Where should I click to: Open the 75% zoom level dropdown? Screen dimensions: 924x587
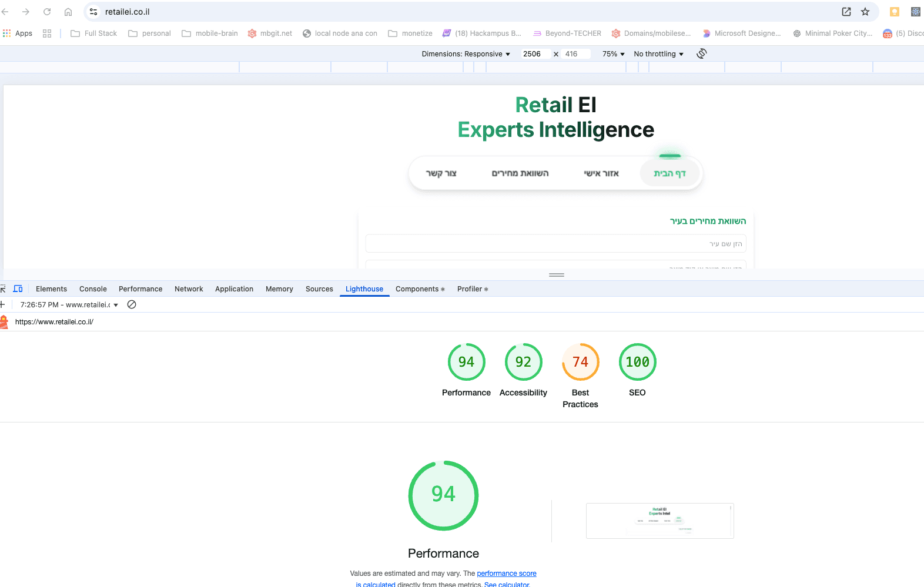[x=613, y=54]
